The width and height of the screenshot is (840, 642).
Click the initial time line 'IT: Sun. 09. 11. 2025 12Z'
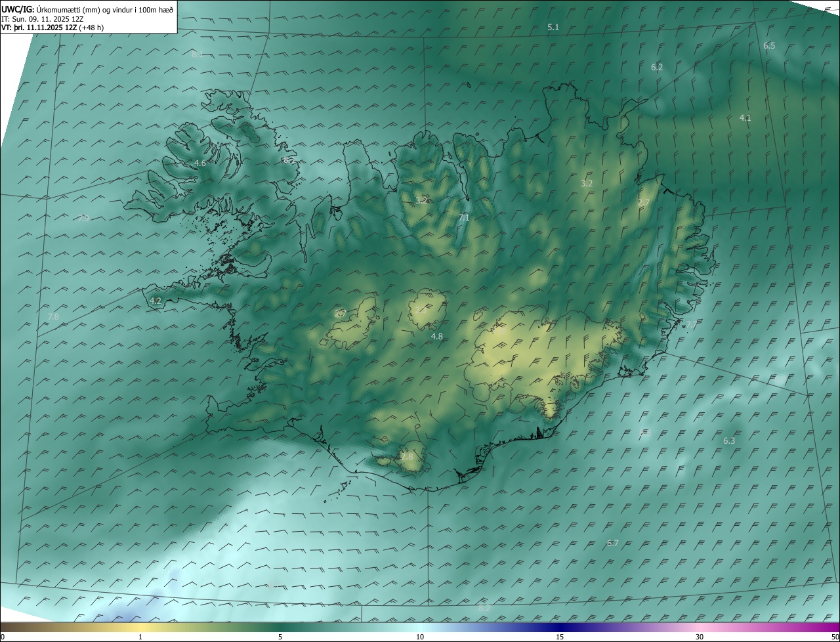pos(42,19)
